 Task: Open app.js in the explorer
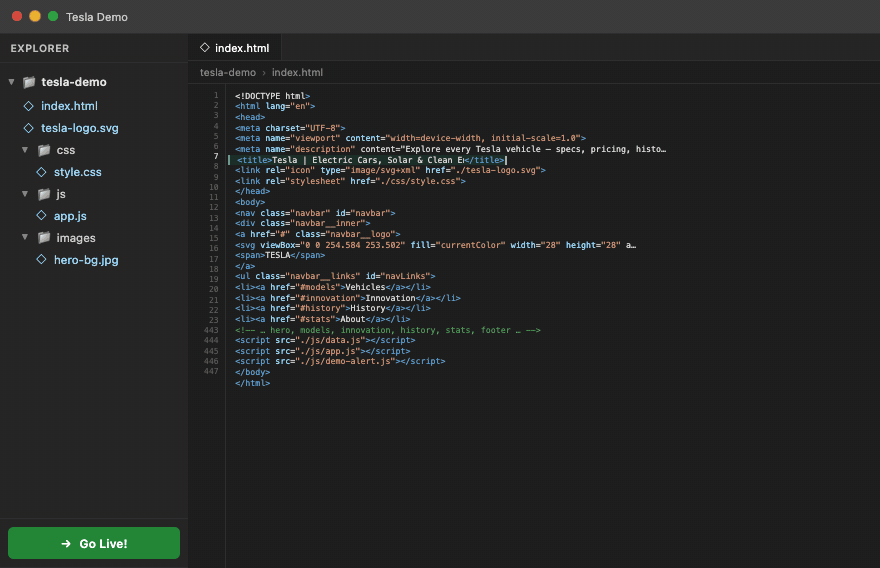click(70, 216)
